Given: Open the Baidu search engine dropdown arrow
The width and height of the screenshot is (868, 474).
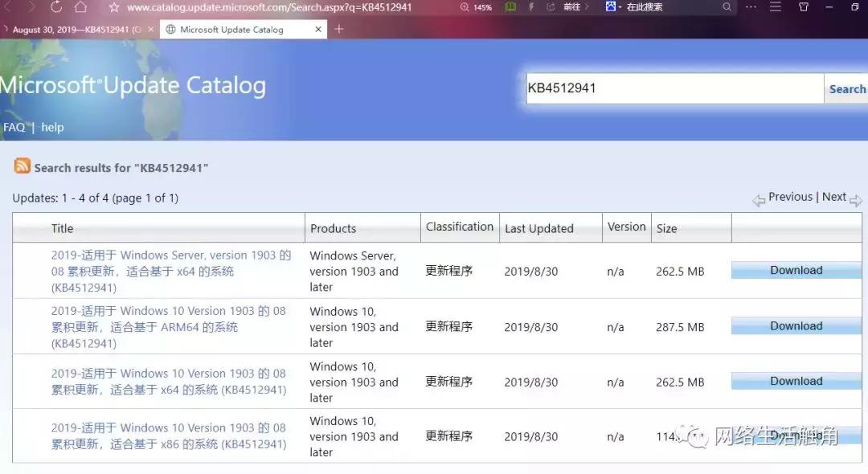Looking at the screenshot, I should click(x=619, y=7).
